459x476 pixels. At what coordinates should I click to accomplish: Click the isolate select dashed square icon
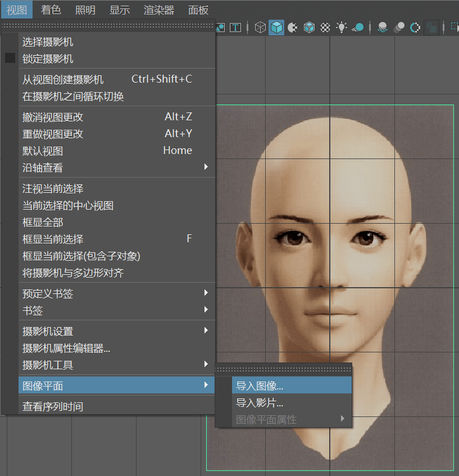(x=455, y=27)
